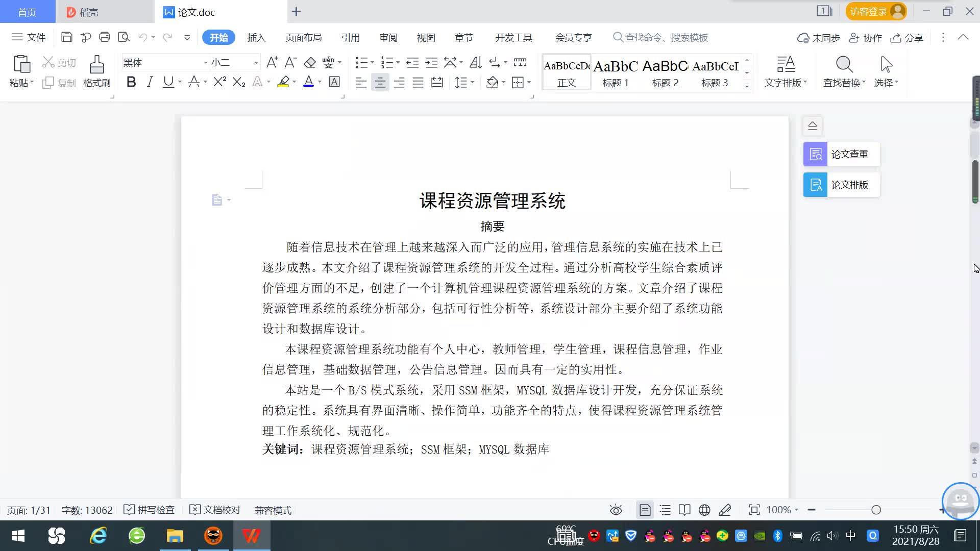This screenshot has height=551, width=980.
Task: Click the print icon in quick toolbar
Action: [105, 37]
